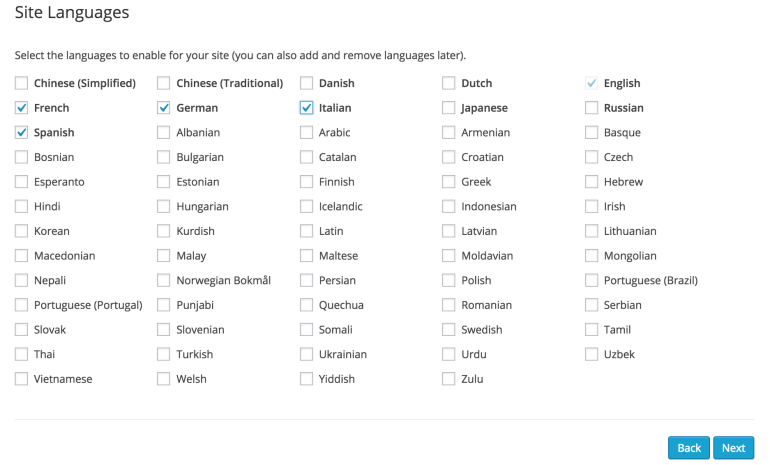Enable Portuguese (Brazil) checkbox
This screenshot has width=770, height=465.
pyautogui.click(x=591, y=280)
